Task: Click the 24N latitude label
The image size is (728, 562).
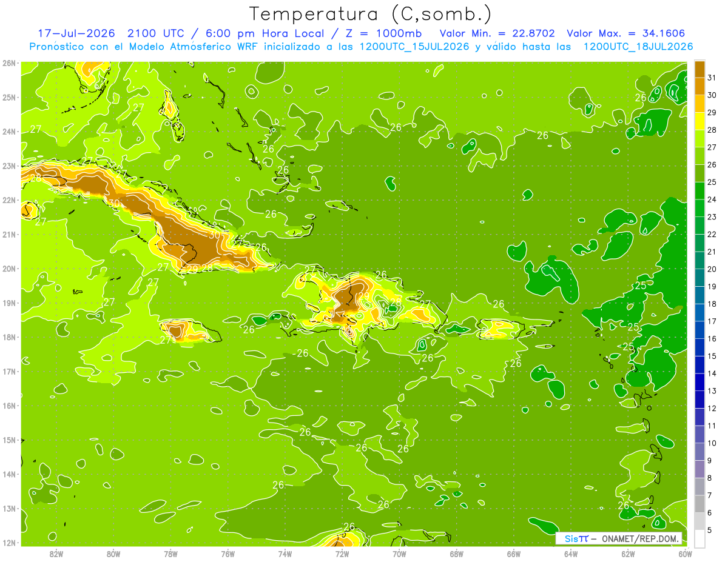Action: click(x=8, y=132)
